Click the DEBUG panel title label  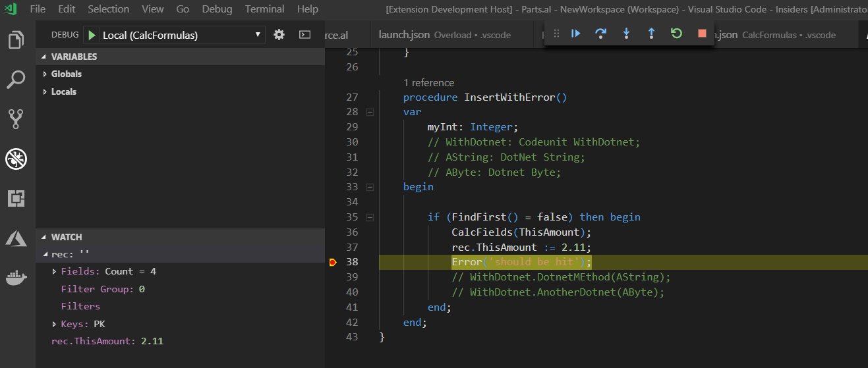tap(65, 35)
